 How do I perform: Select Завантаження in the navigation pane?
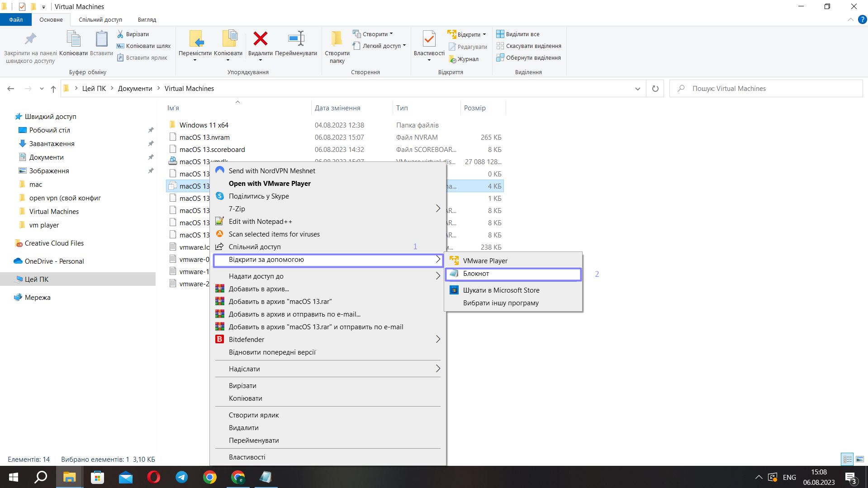52,143
